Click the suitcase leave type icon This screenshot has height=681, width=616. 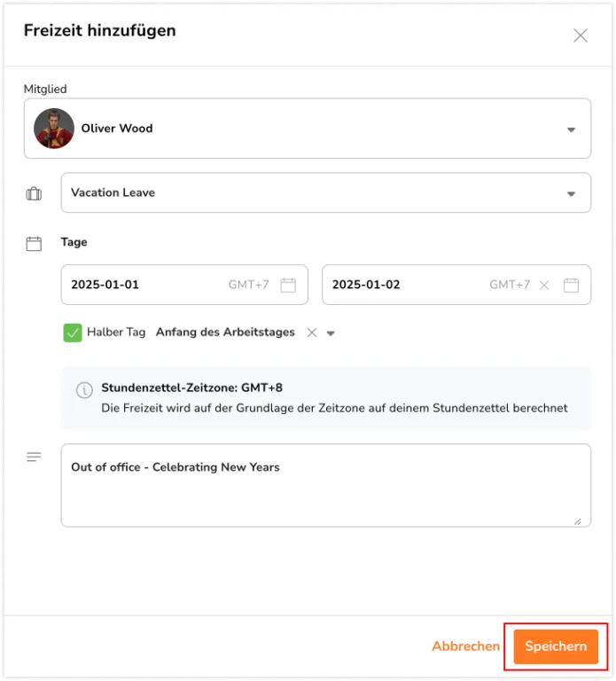coord(34,193)
